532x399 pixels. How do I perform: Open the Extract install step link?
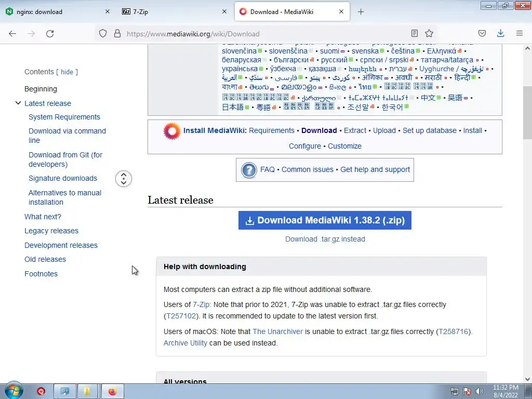(355, 130)
